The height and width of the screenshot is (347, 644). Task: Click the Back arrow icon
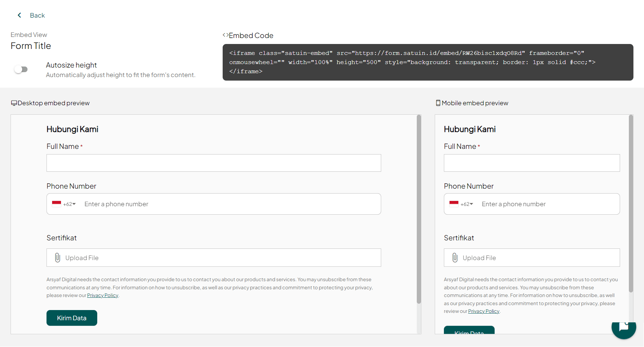coord(19,15)
